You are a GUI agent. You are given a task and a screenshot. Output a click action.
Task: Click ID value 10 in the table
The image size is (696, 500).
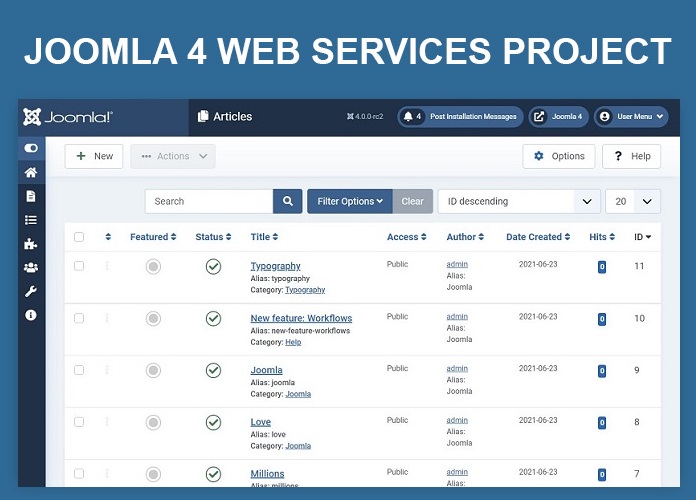[x=639, y=318]
